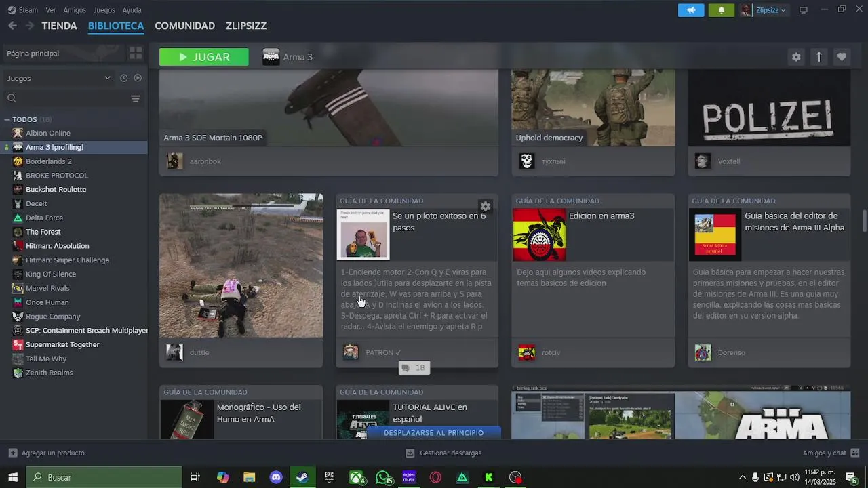Screen dimensions: 868x488
Task: Open File Explorer from taskbar
Action: [x=249, y=477]
